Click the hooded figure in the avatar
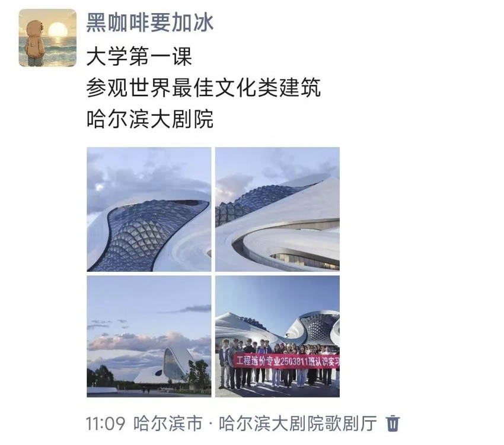The image size is (504, 445). pos(34,43)
